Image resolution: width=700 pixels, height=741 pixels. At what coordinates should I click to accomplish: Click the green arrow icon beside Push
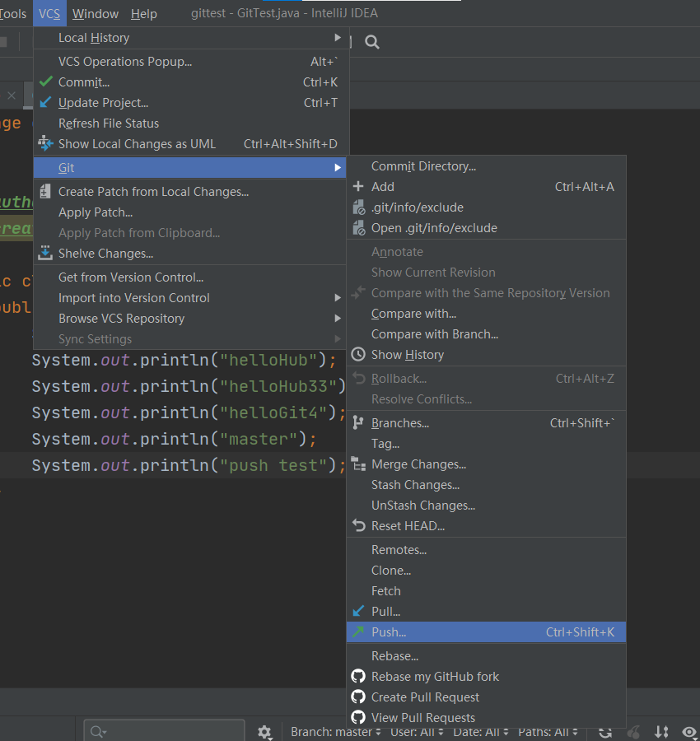click(358, 631)
